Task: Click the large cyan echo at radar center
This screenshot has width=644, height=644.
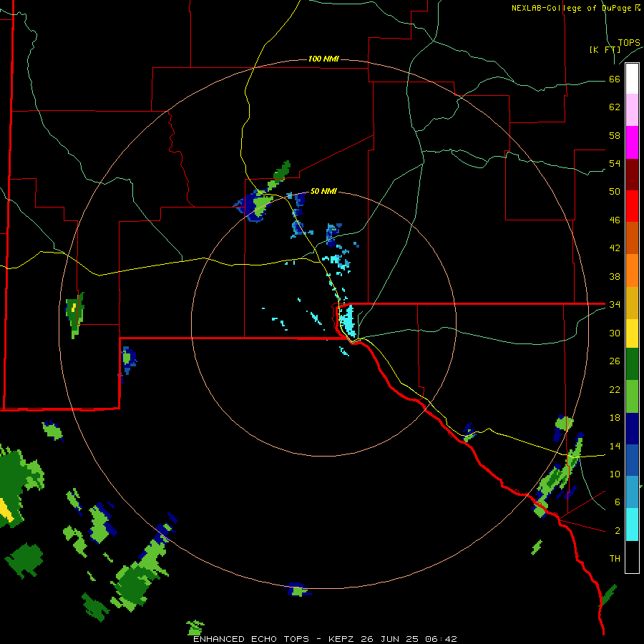Action: pos(348,321)
